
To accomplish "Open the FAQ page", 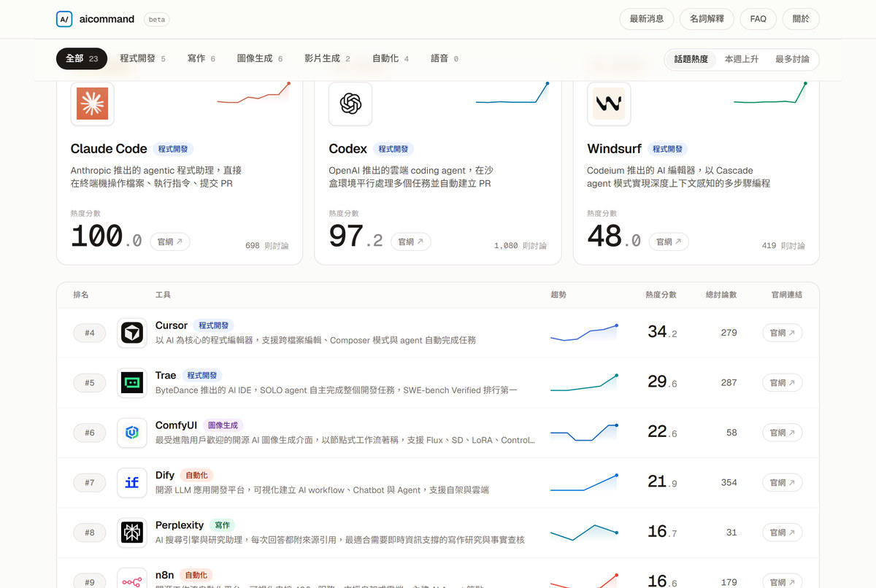I will (x=758, y=19).
